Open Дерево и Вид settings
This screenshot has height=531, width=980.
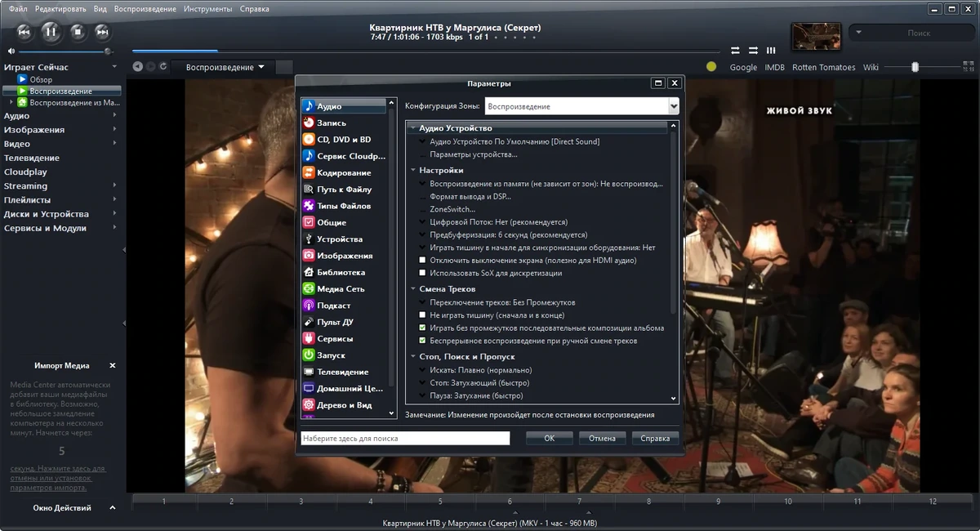coord(343,405)
